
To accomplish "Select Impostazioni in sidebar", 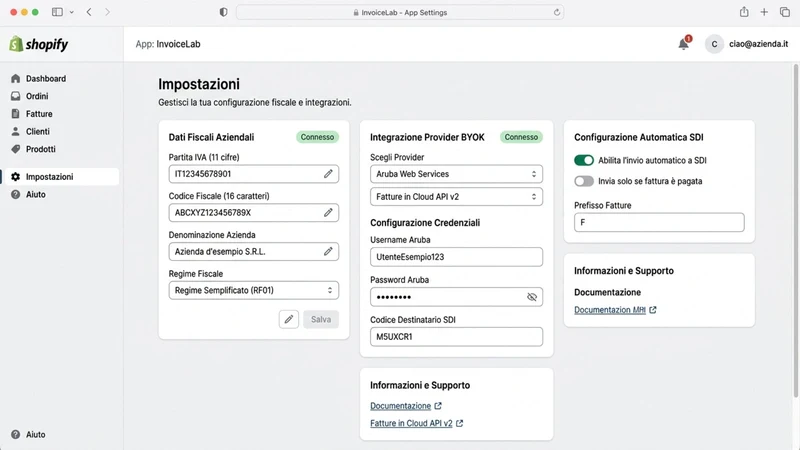I will (61, 177).
